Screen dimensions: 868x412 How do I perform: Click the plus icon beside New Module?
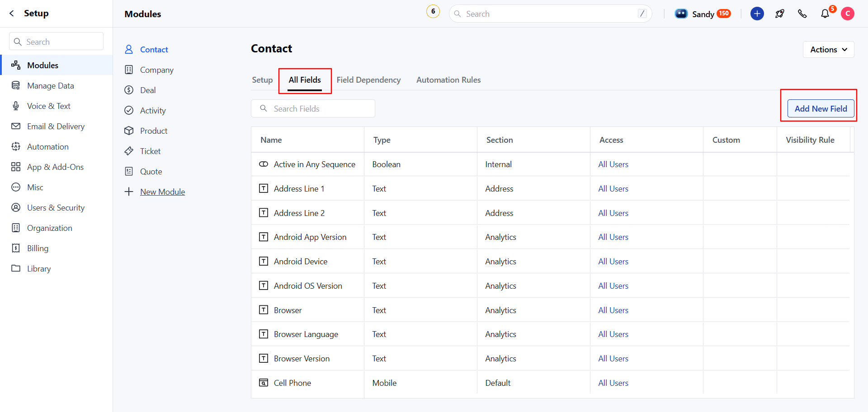129,192
